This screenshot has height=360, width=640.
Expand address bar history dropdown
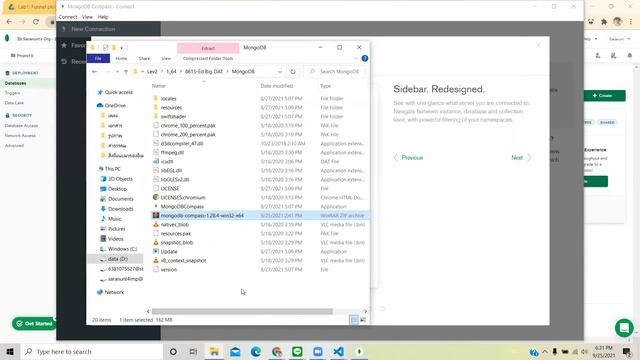[280, 71]
